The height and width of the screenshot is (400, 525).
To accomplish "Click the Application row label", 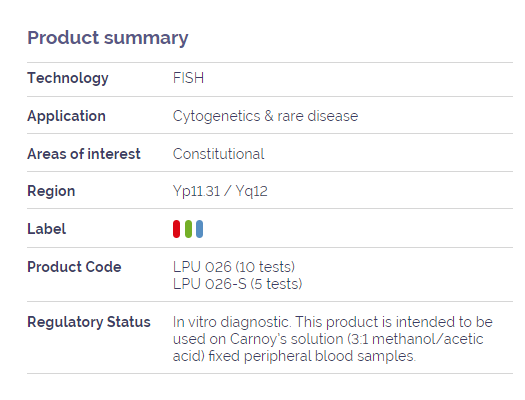I will pyautogui.click(x=67, y=116).
